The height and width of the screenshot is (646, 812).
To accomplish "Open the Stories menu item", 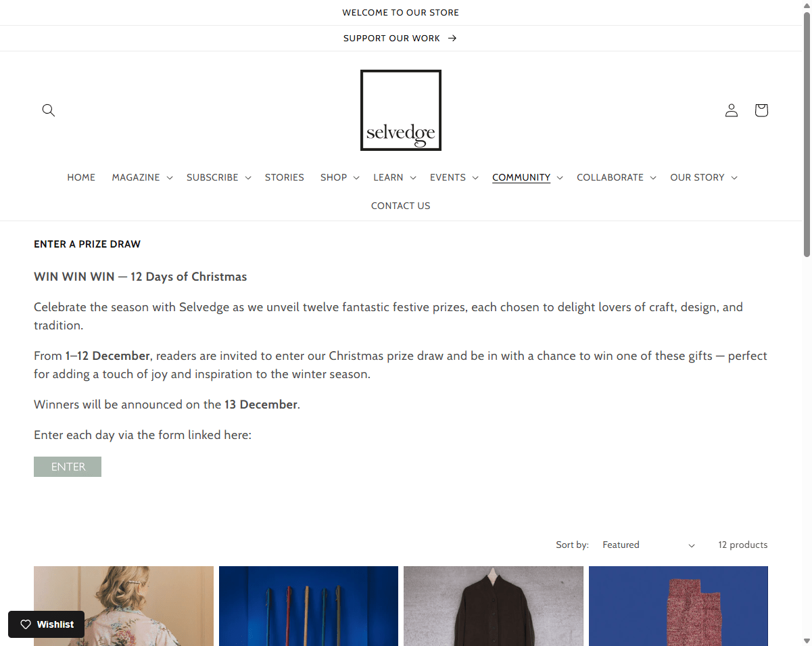I will [x=285, y=177].
